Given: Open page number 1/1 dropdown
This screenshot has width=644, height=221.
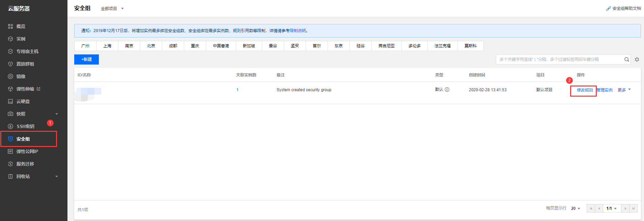Looking at the screenshot, I should pyautogui.click(x=612, y=208).
